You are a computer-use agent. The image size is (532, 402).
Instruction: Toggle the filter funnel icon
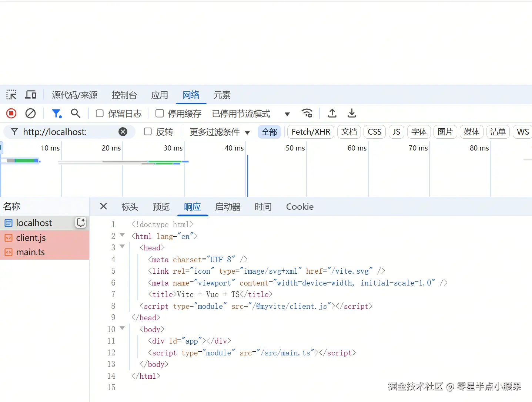tap(57, 113)
